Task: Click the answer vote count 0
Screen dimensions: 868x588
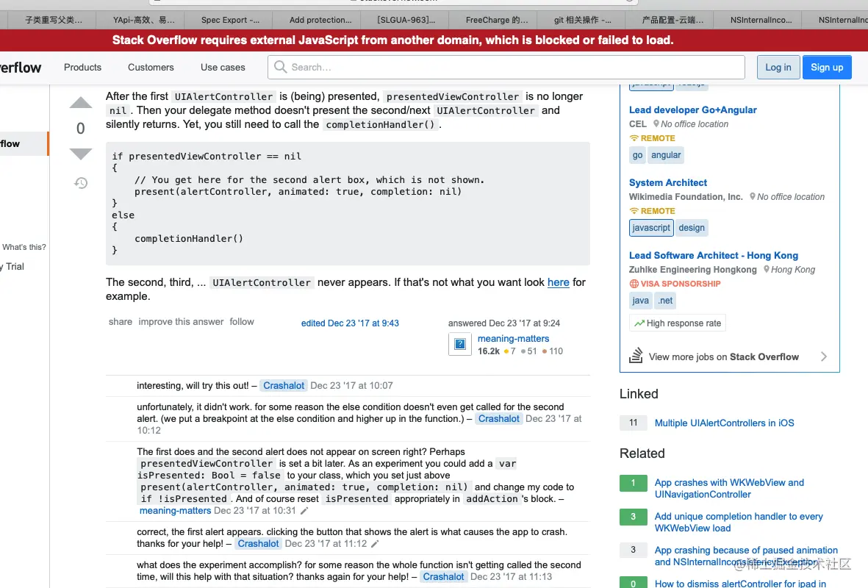Action: tap(81, 129)
